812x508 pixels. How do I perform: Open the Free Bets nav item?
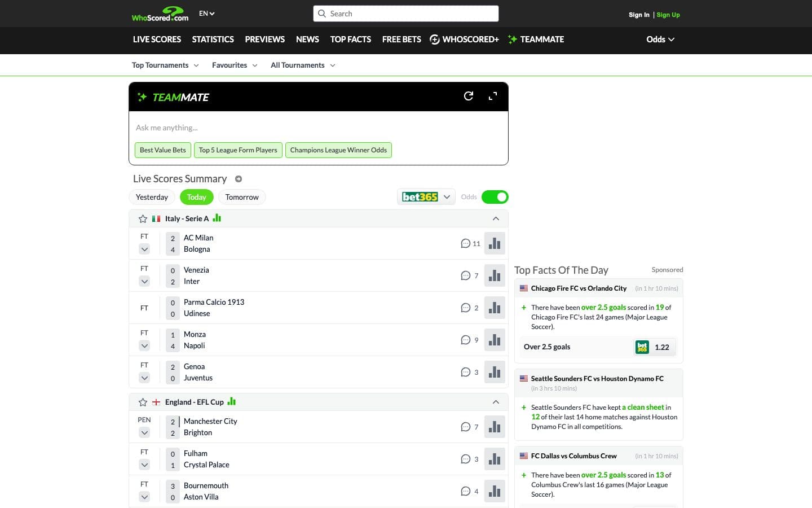coord(401,40)
